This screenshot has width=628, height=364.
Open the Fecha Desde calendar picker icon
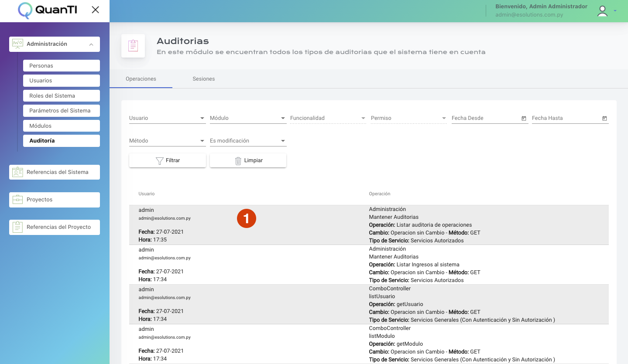click(524, 118)
